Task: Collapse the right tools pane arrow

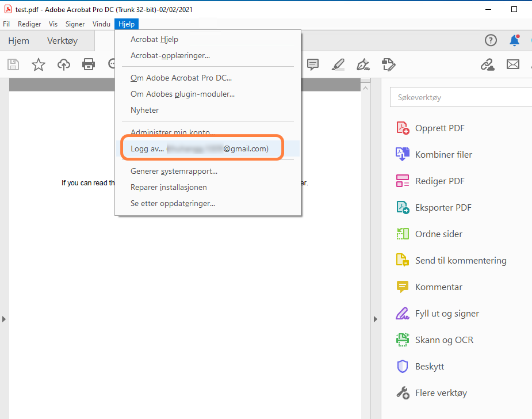Action: click(376, 319)
